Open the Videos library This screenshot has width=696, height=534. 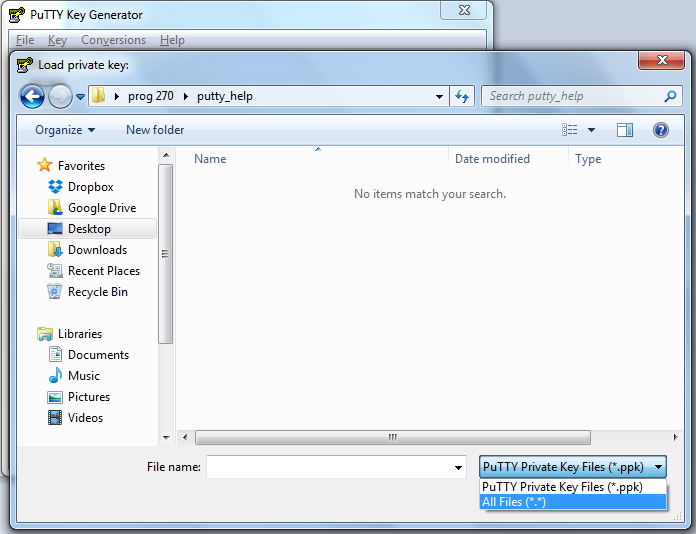point(85,418)
